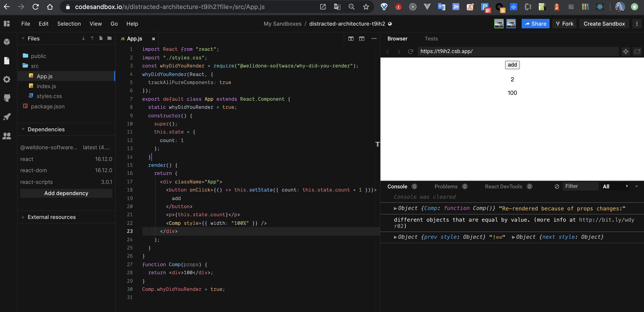Toggle the preview view icon in editor header

tap(362, 38)
